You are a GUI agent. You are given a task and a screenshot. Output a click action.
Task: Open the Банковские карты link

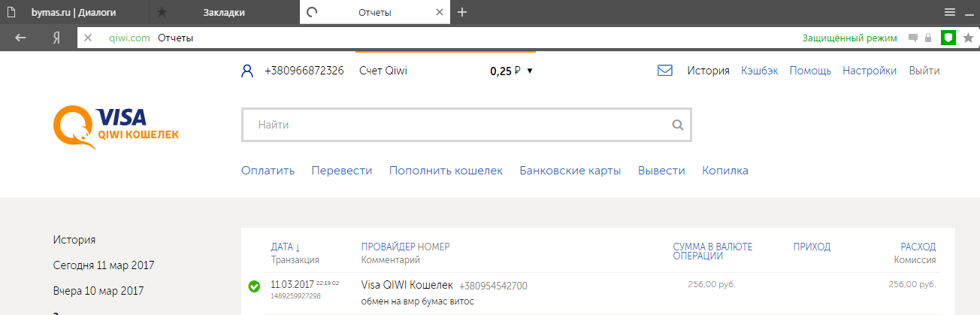coord(570,171)
